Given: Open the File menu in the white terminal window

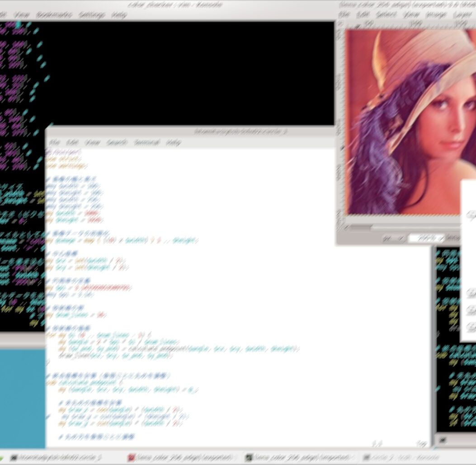Looking at the screenshot, I should pos(55,142).
